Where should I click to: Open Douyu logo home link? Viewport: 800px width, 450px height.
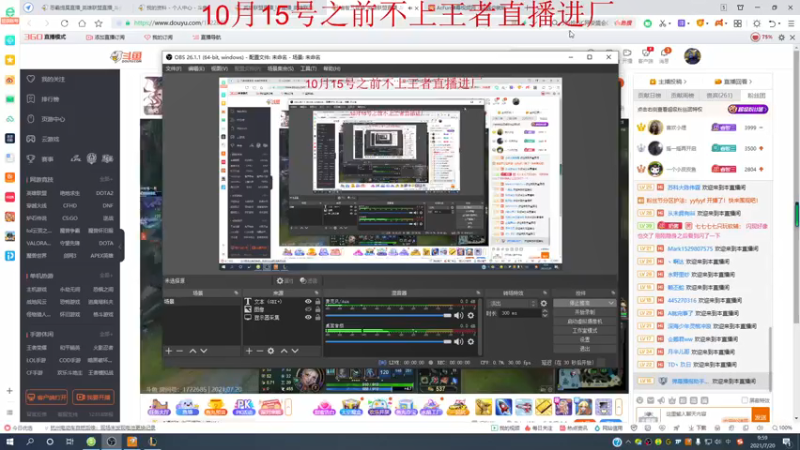click(126, 57)
